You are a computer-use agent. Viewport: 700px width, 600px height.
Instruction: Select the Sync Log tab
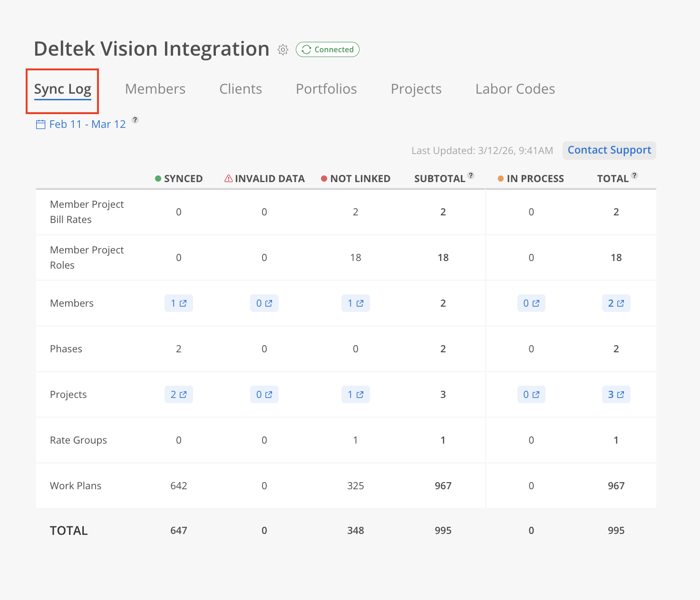point(62,89)
